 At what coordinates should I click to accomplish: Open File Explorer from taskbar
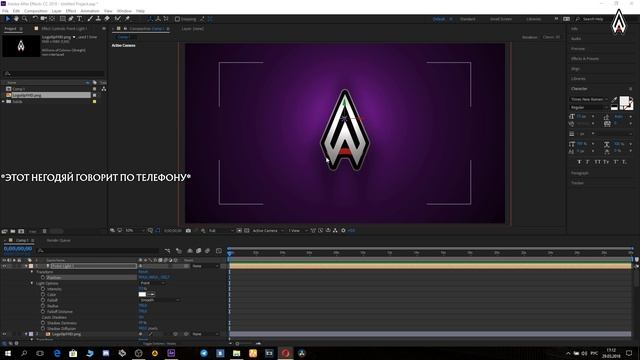[236, 353]
